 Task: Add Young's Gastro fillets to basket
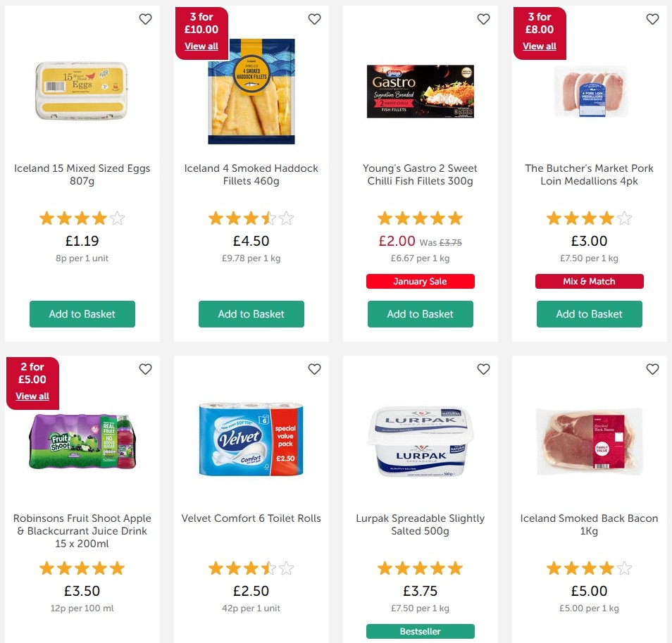(x=420, y=314)
